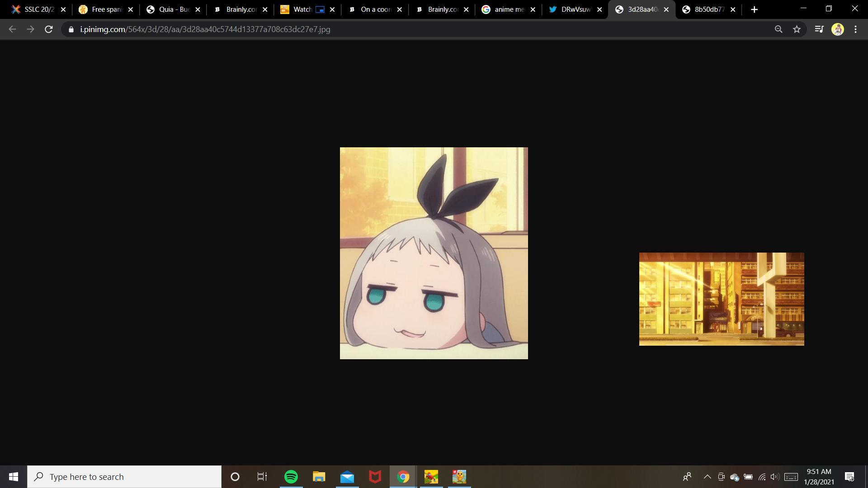
Task: Click the site lock icon
Action: click(71, 29)
